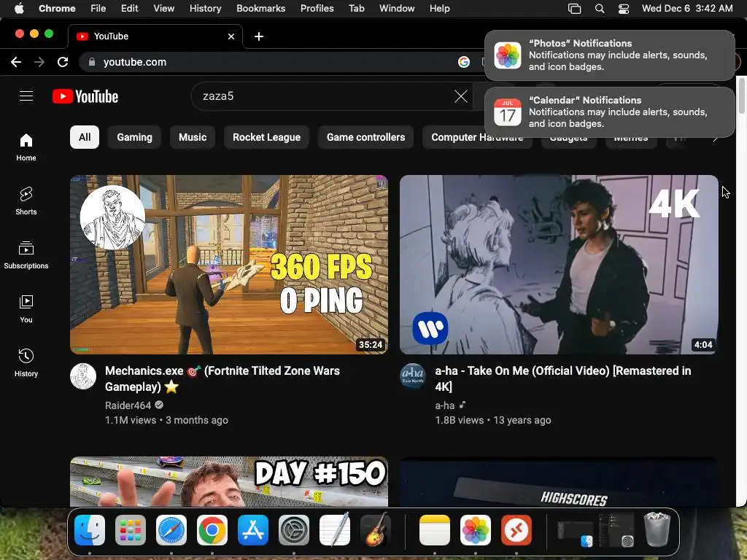
Task: Select the Music filter chip
Action: point(193,137)
